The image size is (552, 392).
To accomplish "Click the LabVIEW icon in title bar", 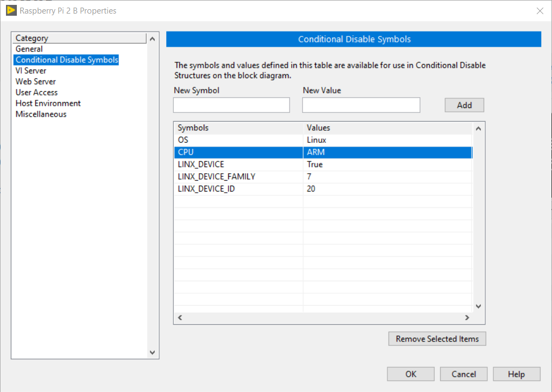I will (11, 10).
